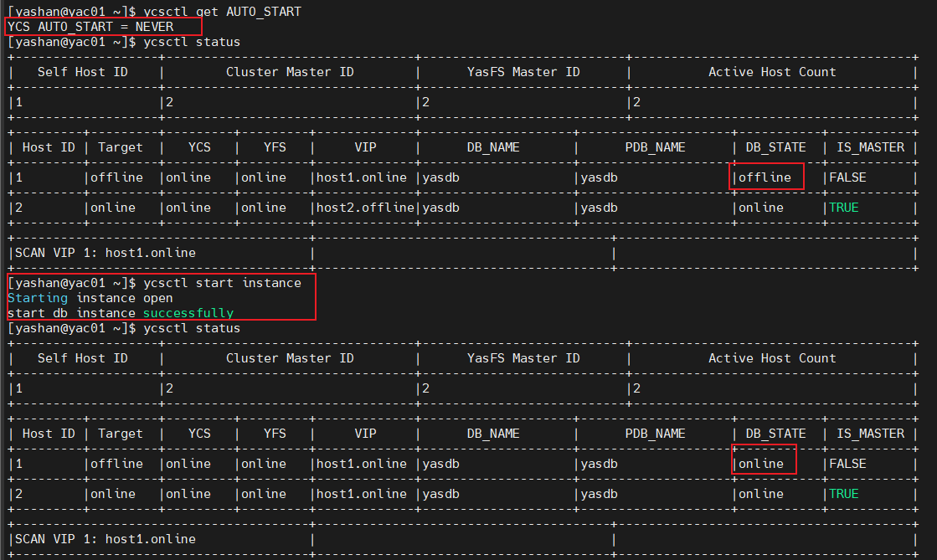Click 'FALSE' IS_MASTER value in second table

[847, 464]
